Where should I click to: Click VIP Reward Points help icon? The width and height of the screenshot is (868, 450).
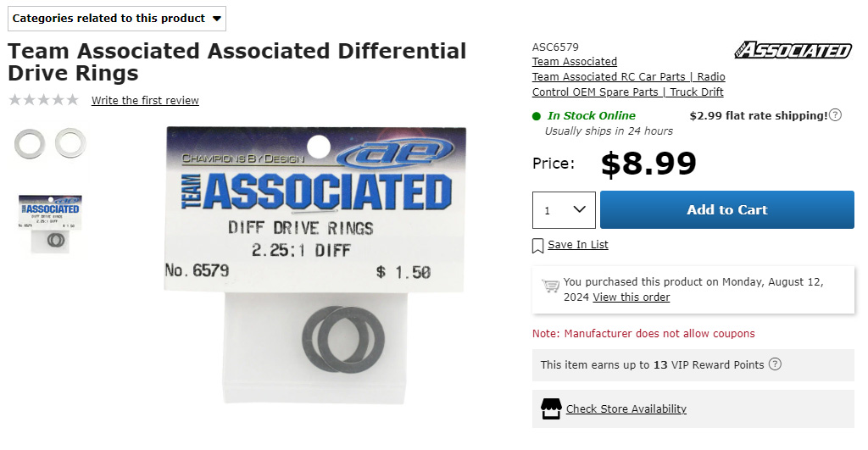click(775, 364)
